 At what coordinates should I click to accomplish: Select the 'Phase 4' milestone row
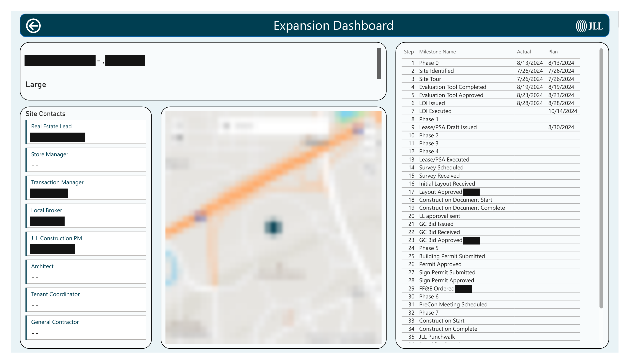point(491,151)
